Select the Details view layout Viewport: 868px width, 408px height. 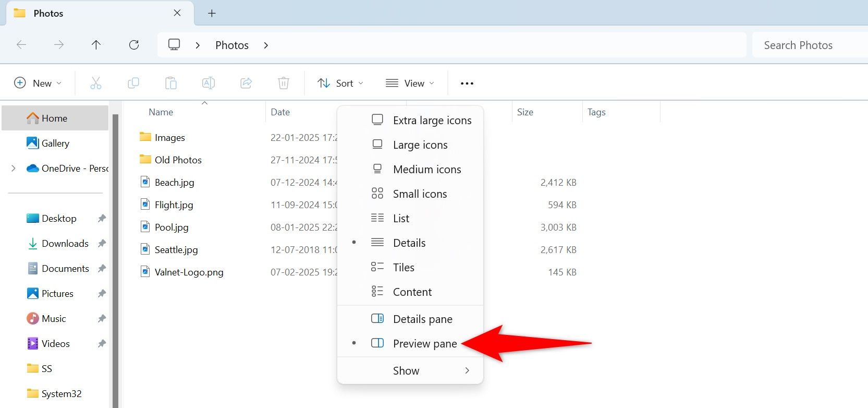tap(409, 243)
